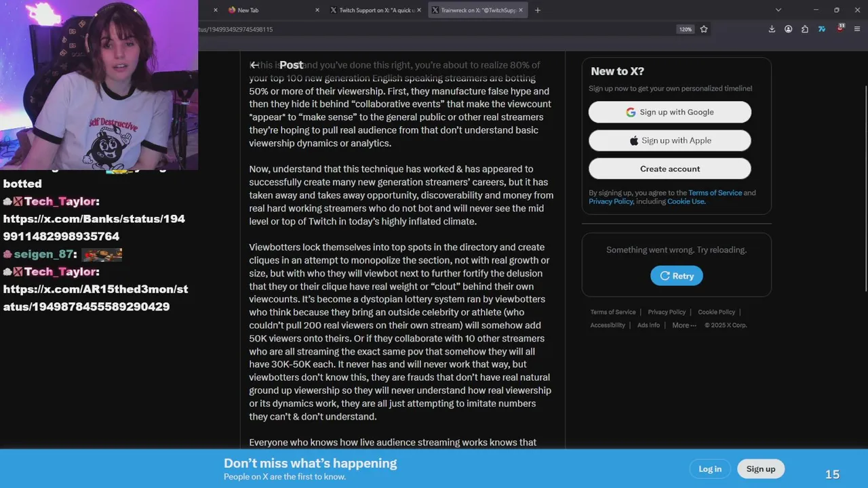
Task: Click the 120% zoom level indicator
Action: pyautogui.click(x=685, y=29)
